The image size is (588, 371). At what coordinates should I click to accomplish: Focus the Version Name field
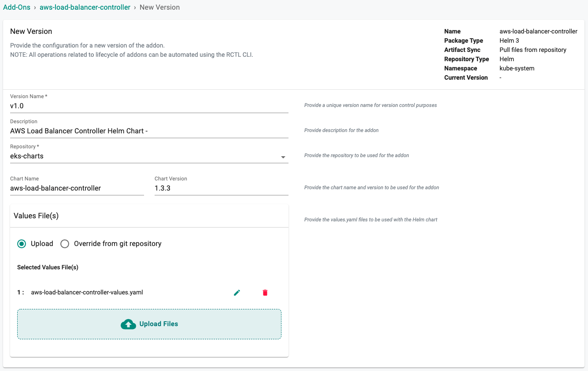(149, 106)
